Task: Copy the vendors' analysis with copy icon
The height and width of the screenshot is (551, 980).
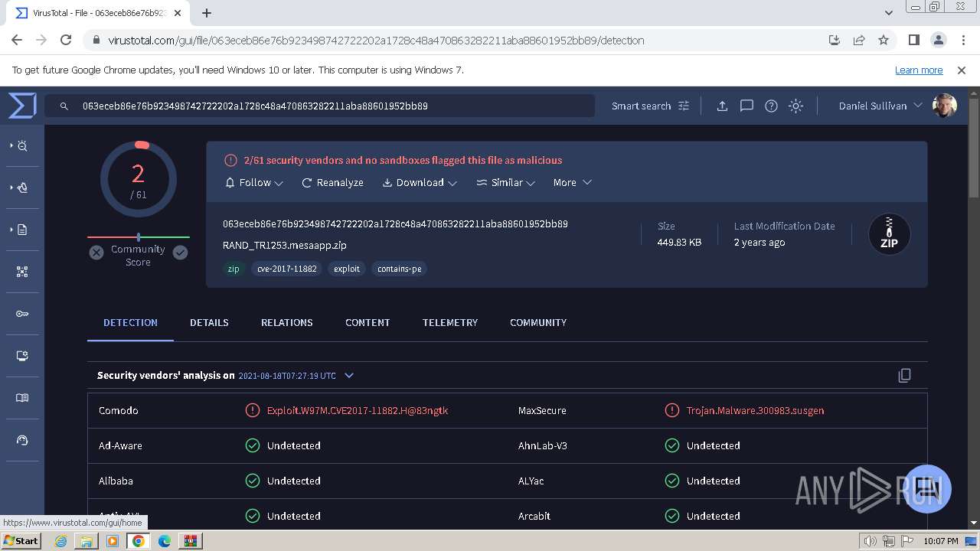Action: (x=904, y=375)
